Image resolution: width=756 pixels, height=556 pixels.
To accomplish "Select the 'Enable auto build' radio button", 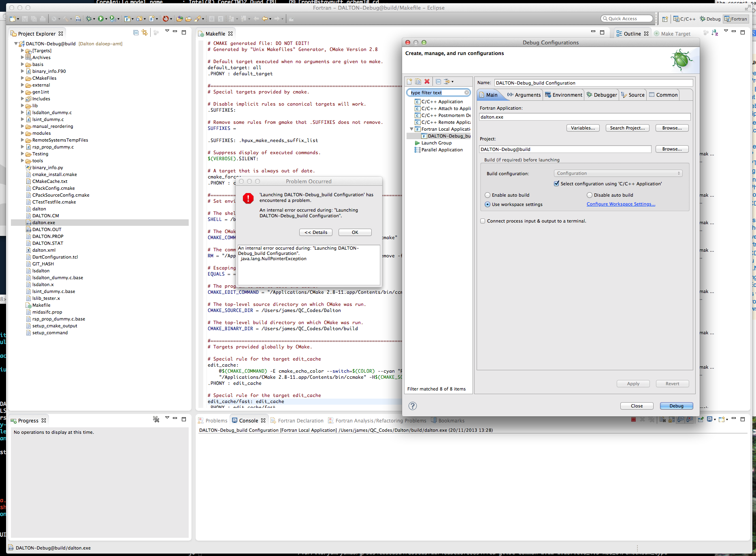I will point(488,195).
